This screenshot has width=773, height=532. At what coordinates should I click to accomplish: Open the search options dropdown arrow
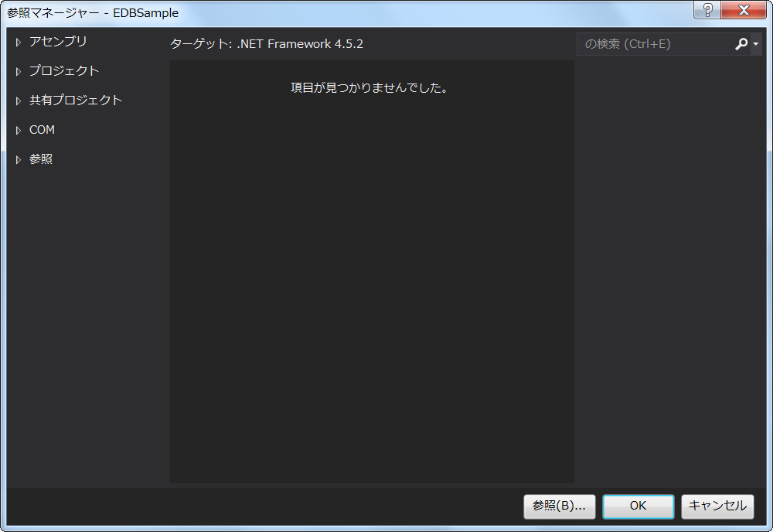coord(756,45)
